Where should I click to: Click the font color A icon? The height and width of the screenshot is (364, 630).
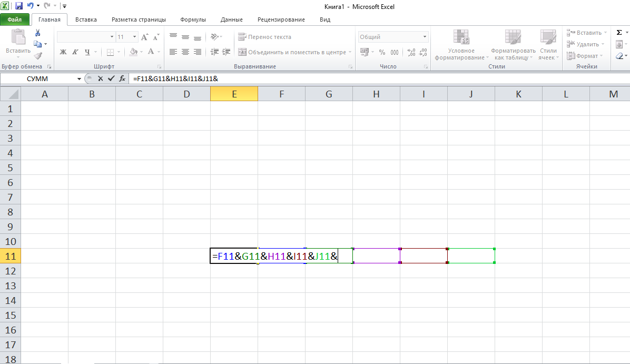click(x=151, y=52)
